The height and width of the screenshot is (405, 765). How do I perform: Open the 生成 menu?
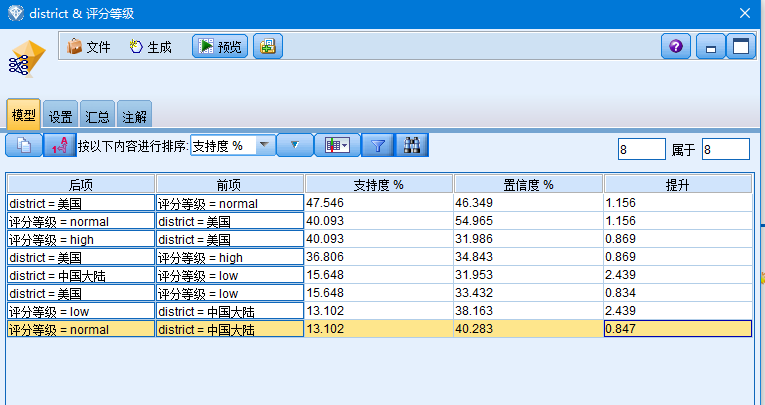150,47
